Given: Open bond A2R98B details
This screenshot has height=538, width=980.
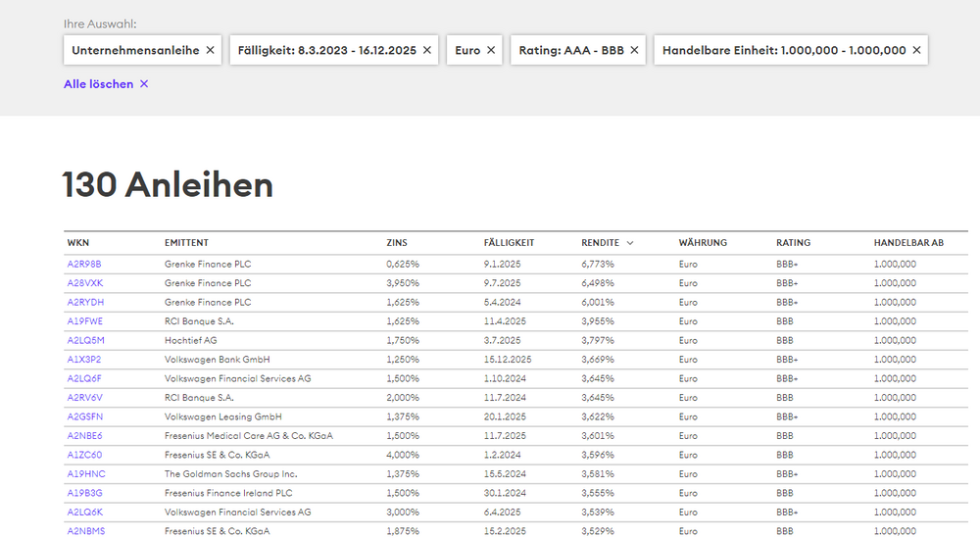Looking at the screenshot, I should tap(84, 264).
